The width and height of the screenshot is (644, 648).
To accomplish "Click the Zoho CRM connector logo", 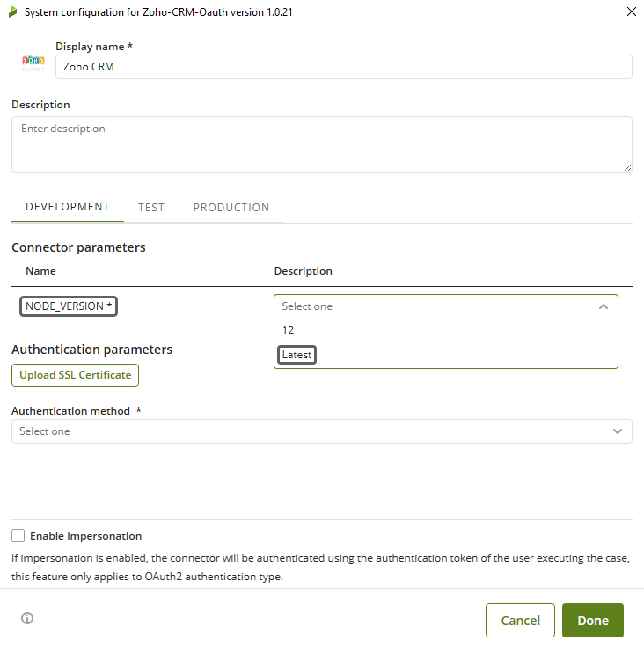I will [33, 63].
